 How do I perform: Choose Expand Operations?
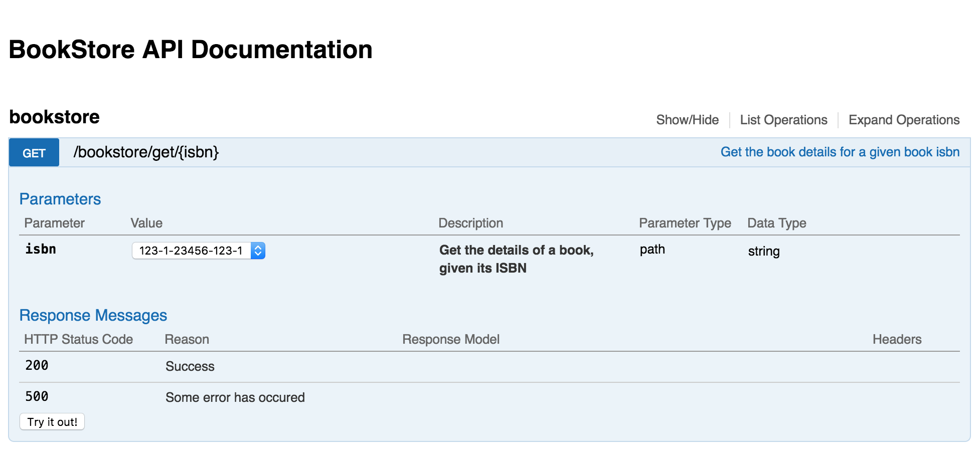pyautogui.click(x=904, y=120)
